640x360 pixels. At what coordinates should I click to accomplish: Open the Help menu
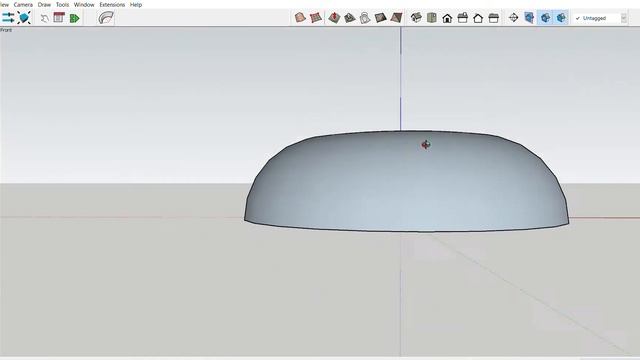point(136,4)
